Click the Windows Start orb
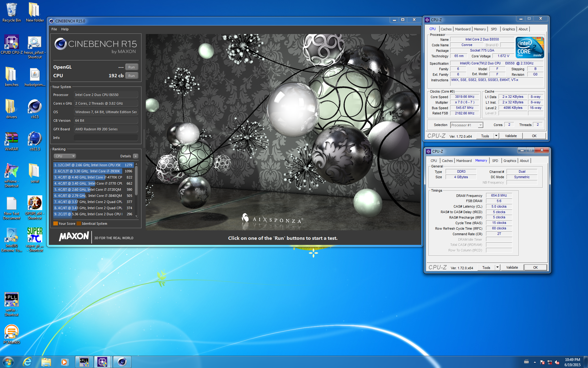 8,362
